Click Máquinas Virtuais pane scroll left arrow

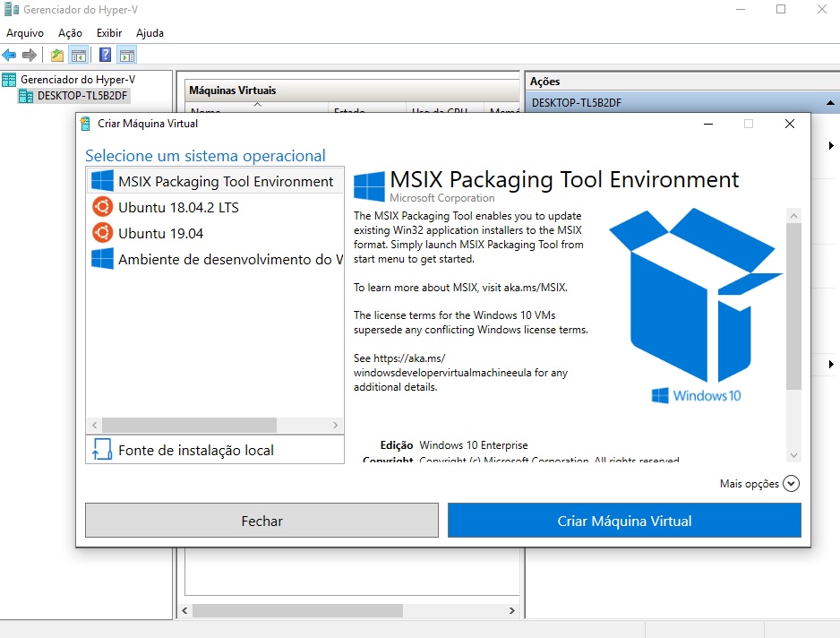coord(184,610)
